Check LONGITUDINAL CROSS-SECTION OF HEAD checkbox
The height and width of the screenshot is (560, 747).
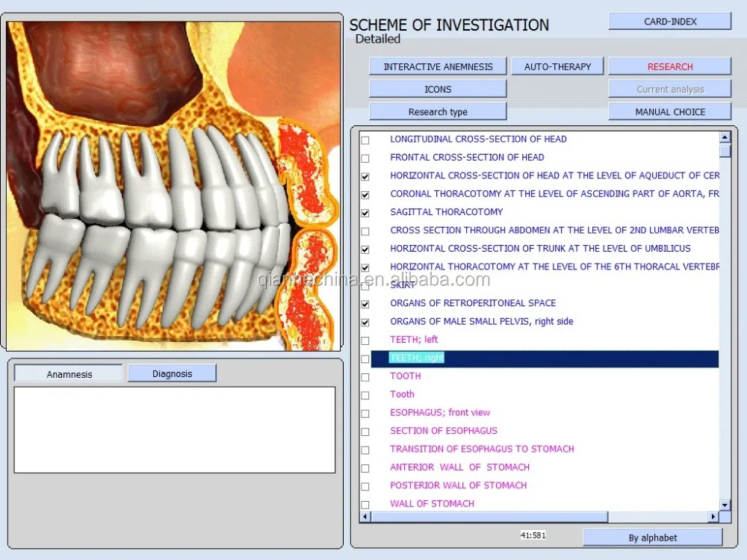(x=365, y=140)
